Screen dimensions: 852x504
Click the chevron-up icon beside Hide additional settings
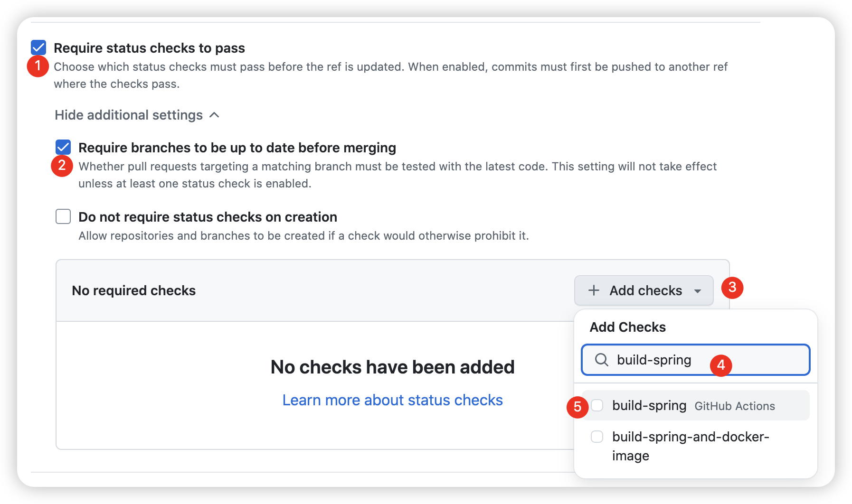(215, 115)
